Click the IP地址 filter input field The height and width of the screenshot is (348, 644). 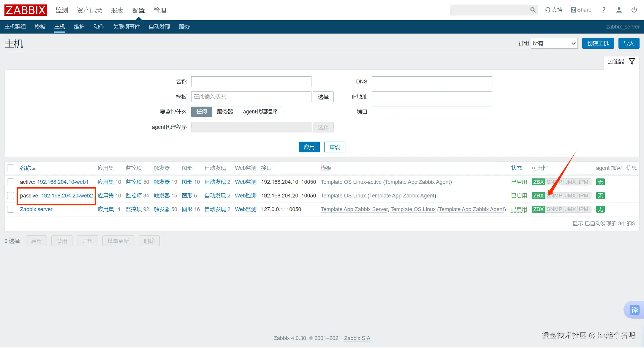(431, 97)
